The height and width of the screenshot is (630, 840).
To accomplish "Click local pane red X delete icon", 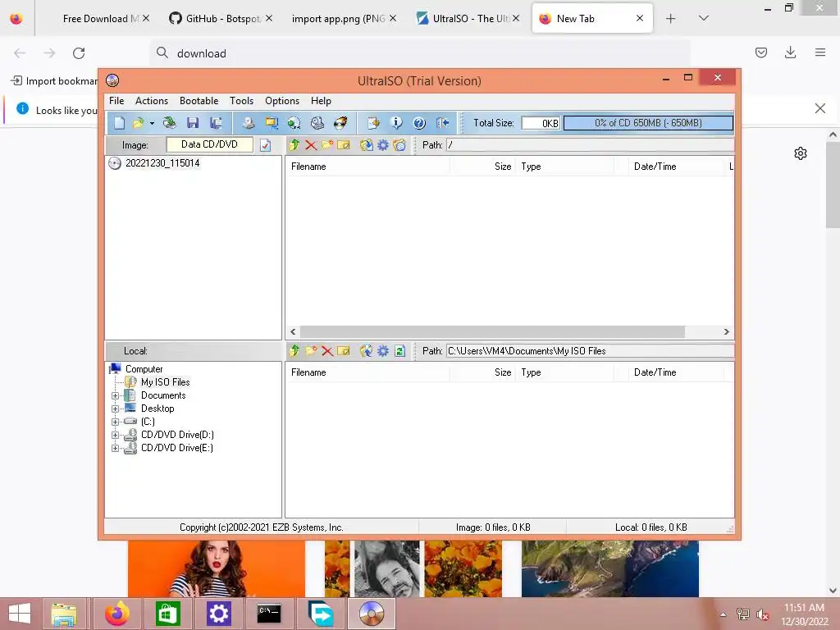I will click(x=327, y=351).
